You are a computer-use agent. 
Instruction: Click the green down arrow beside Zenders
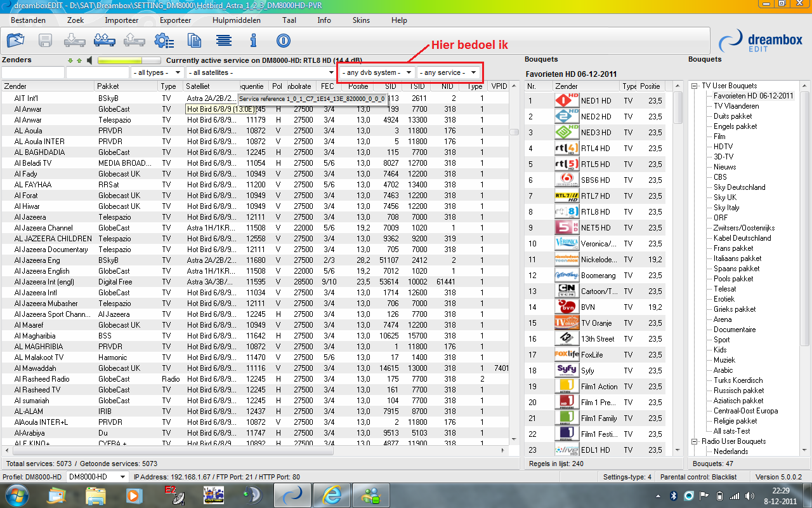click(70, 61)
